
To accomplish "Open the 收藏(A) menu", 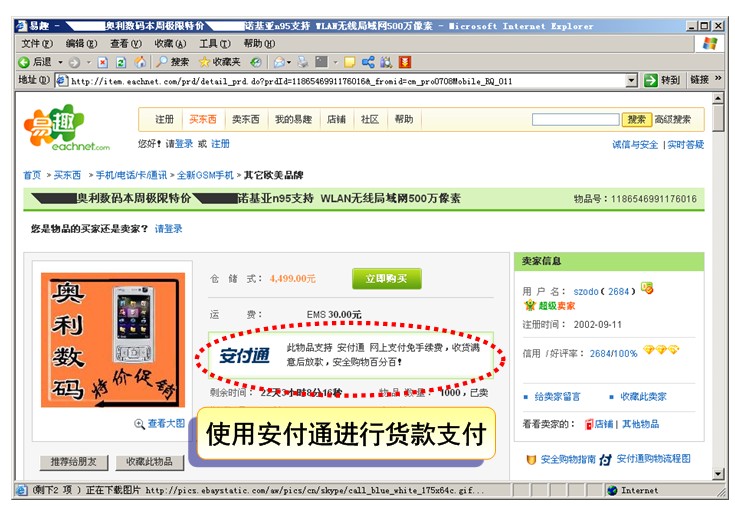I will [170, 44].
